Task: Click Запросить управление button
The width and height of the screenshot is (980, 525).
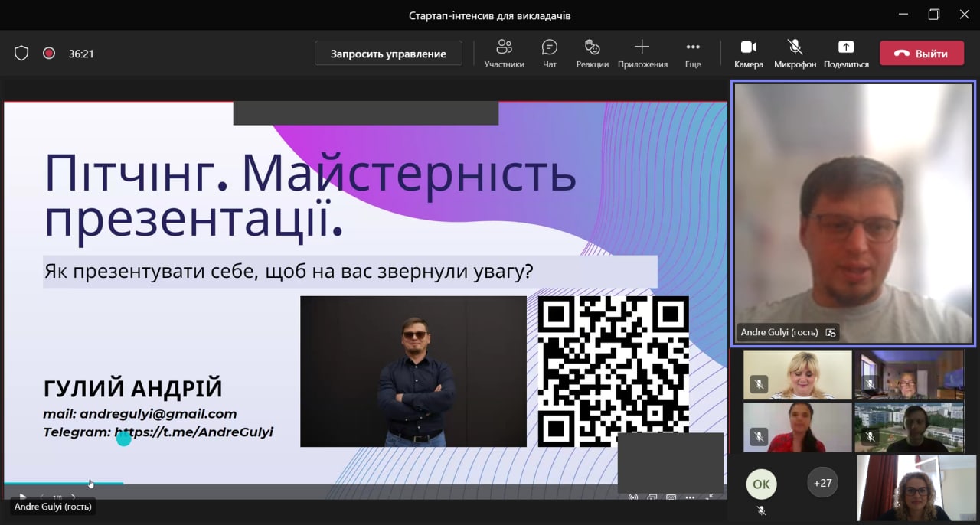Action: click(388, 53)
